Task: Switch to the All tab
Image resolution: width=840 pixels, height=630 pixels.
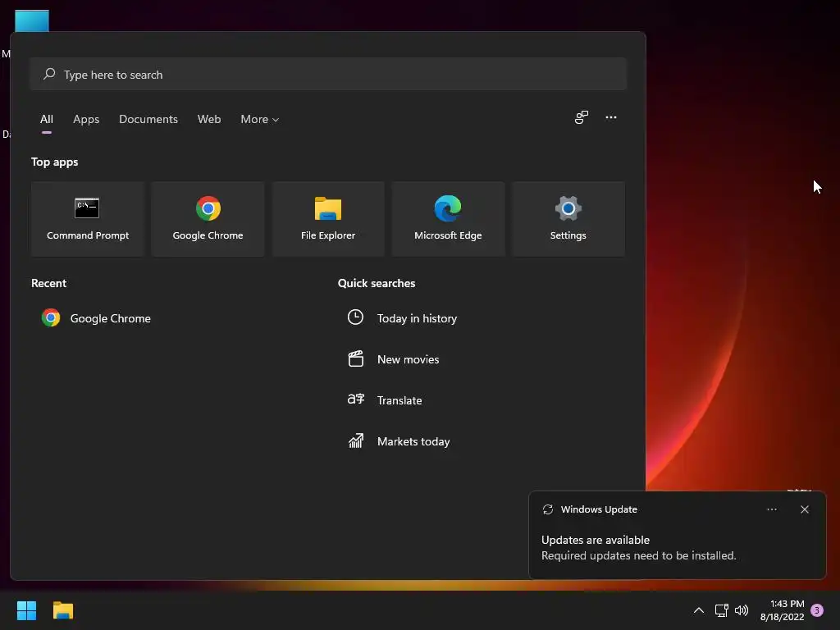Action: [47, 120]
